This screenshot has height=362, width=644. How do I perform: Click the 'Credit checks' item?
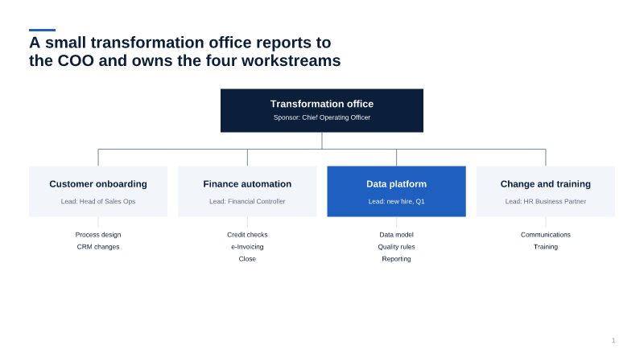coord(247,235)
